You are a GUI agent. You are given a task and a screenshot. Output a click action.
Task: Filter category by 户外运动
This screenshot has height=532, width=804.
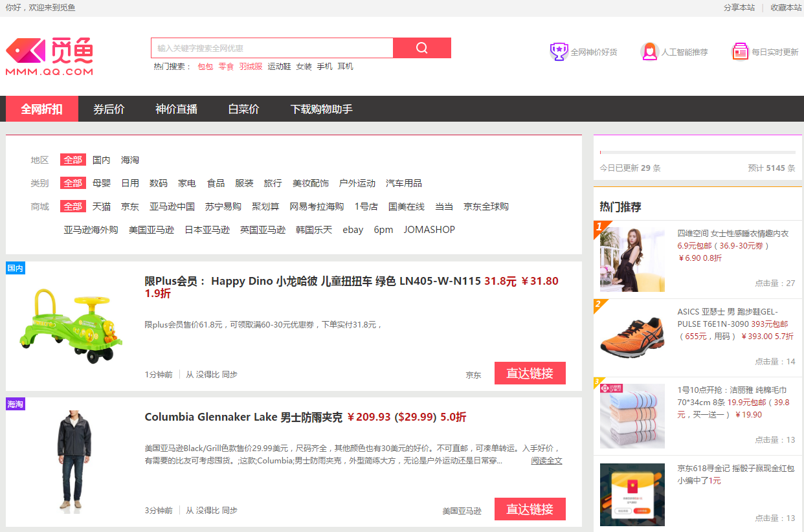coord(357,183)
